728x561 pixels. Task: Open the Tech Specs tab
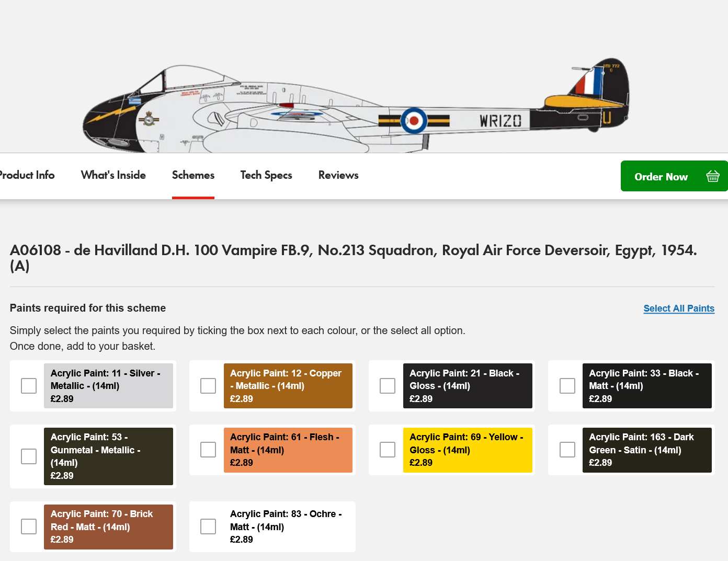[266, 175]
